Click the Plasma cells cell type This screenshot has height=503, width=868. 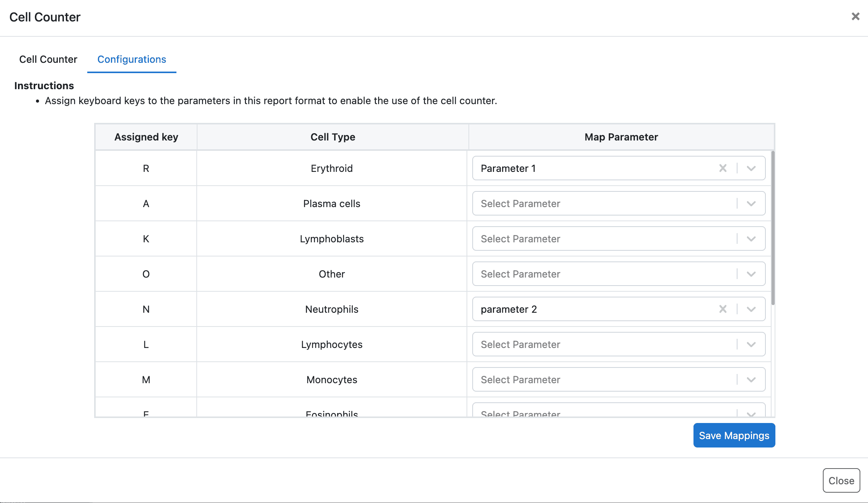pyautogui.click(x=331, y=204)
